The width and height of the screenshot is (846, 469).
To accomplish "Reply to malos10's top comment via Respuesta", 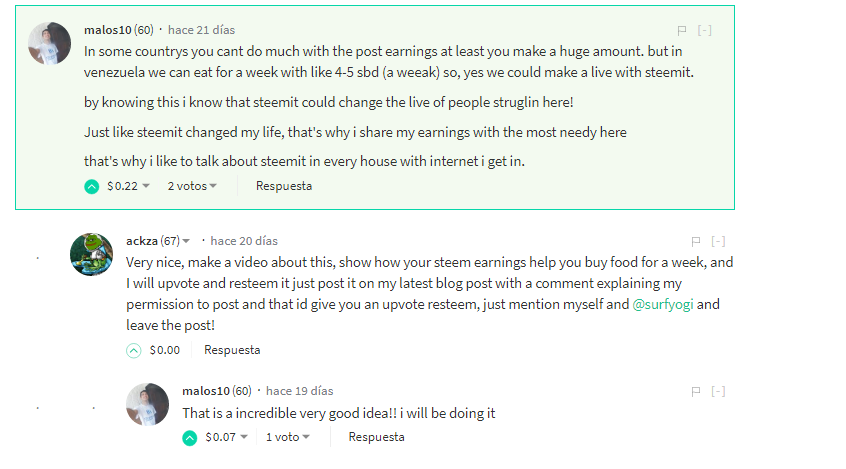I will pos(284,186).
